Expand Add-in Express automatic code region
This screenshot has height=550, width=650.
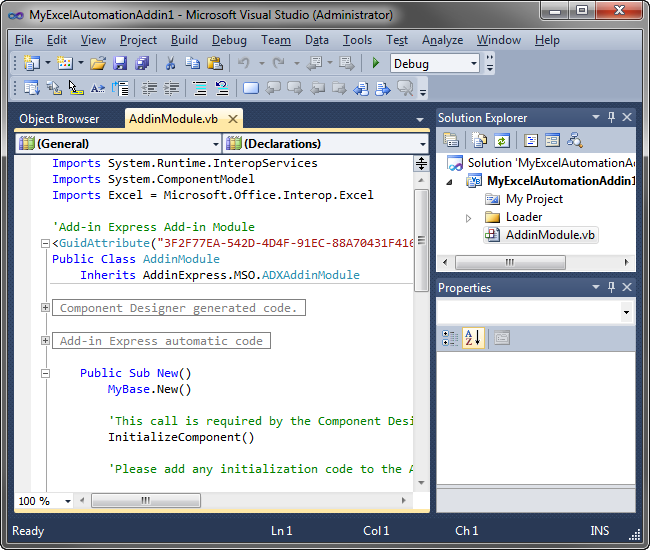tap(46, 340)
